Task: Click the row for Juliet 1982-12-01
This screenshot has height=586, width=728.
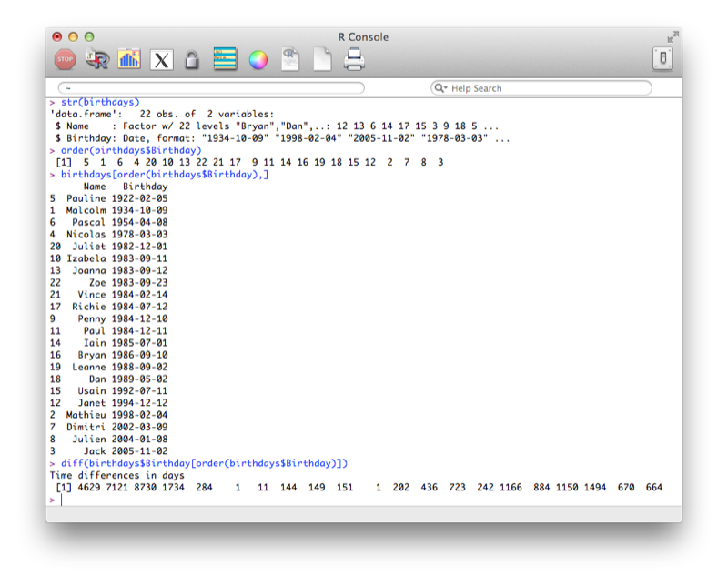Action: click(x=108, y=247)
